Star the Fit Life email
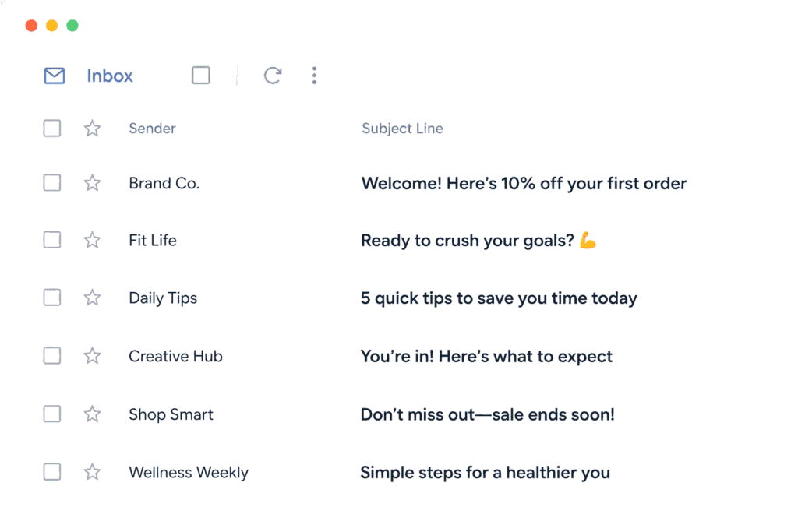The height and width of the screenshot is (532, 798). [x=92, y=240]
